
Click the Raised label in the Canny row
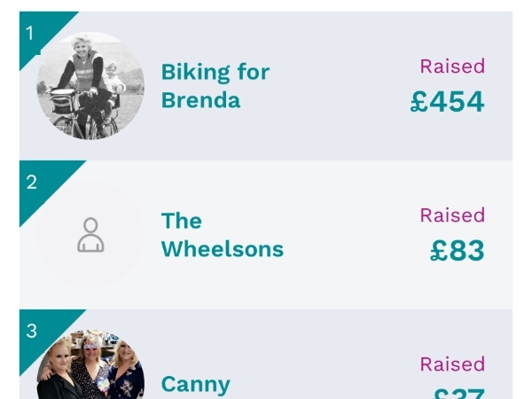tap(452, 364)
